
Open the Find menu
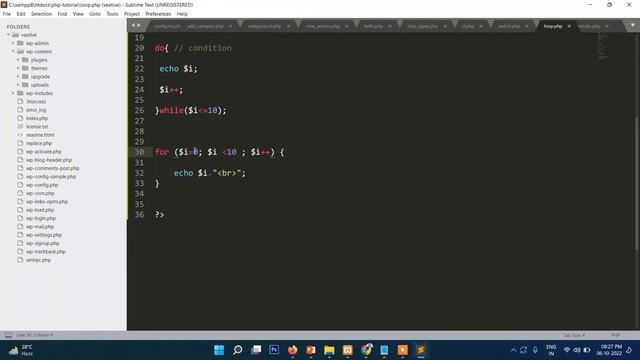click(62, 14)
